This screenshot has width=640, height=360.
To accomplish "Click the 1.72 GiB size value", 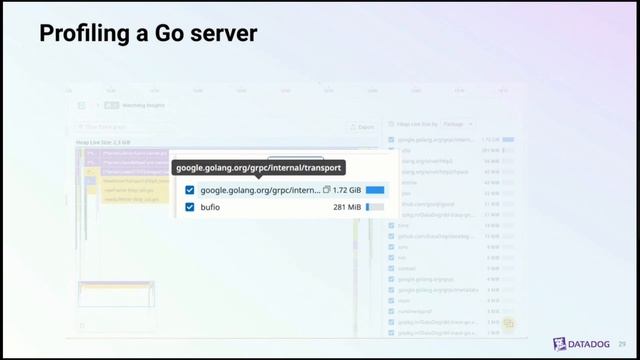I will [347, 190].
